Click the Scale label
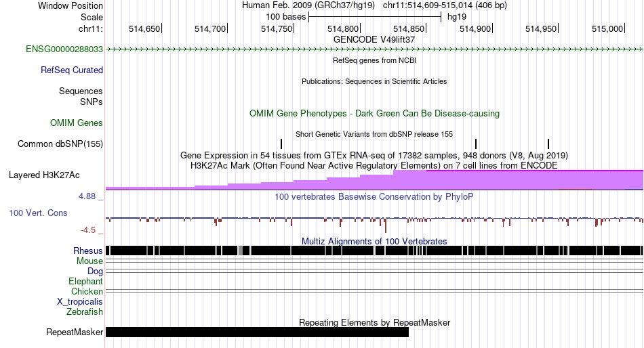 [92, 17]
